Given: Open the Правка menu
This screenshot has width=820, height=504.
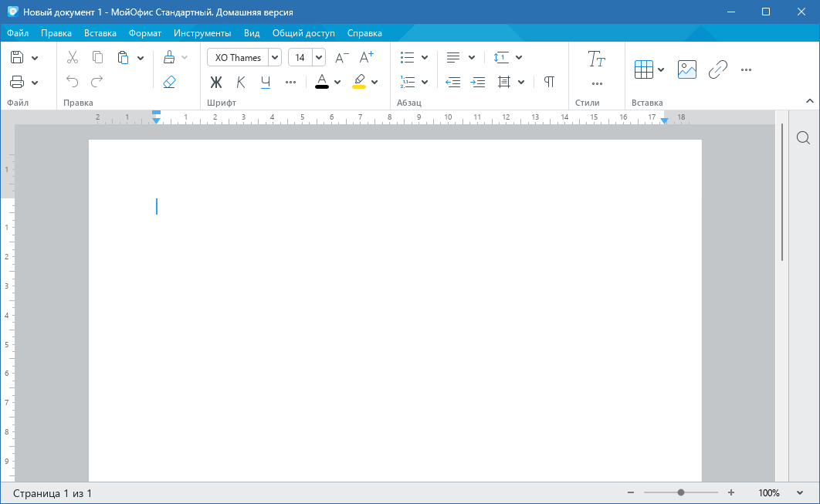Looking at the screenshot, I should (56, 33).
